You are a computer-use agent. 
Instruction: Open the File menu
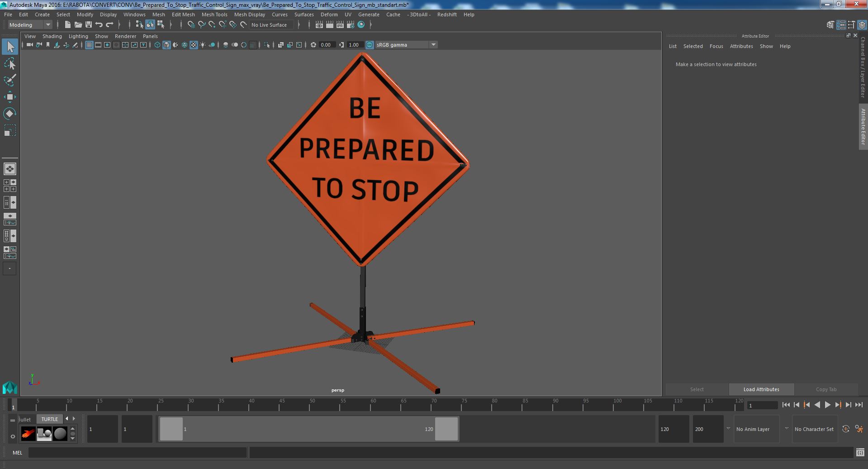[x=8, y=14]
